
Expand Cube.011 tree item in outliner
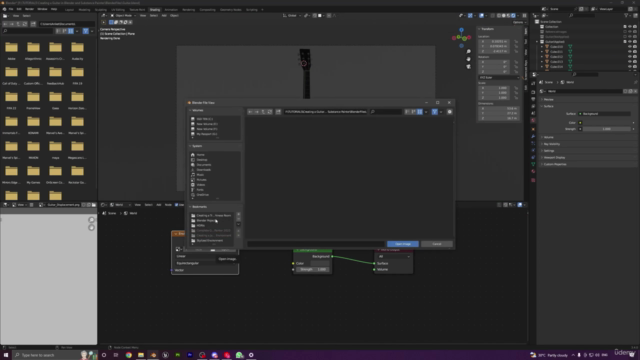542,52
